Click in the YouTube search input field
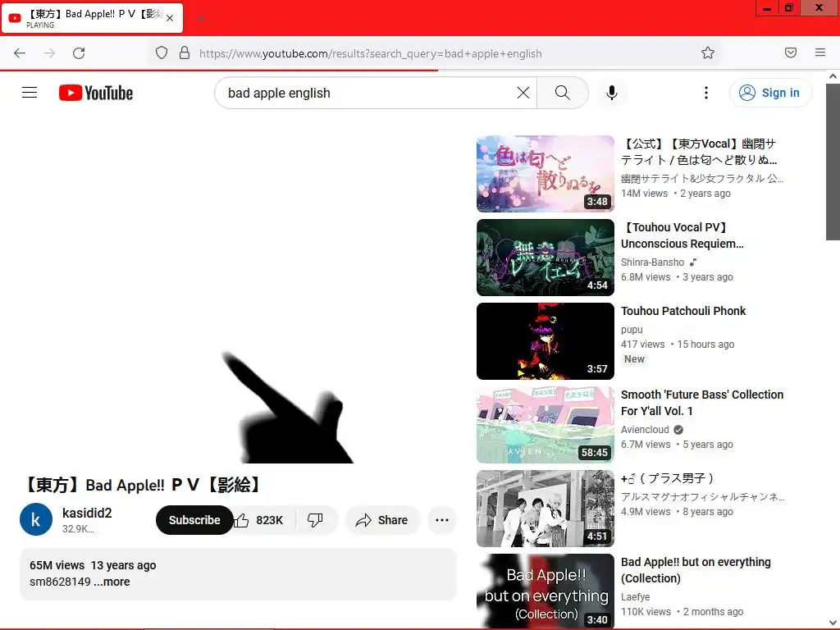 pos(370,93)
